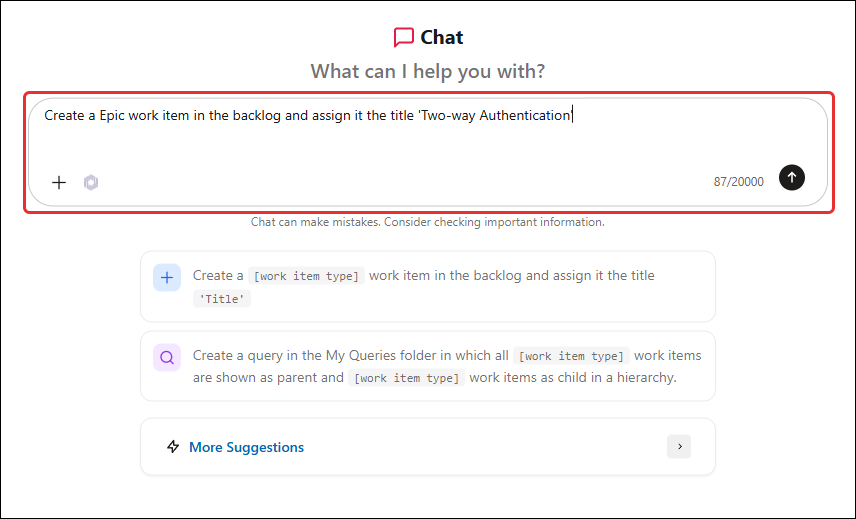Click the 87/20000 character counter
856x519 pixels.
739,182
